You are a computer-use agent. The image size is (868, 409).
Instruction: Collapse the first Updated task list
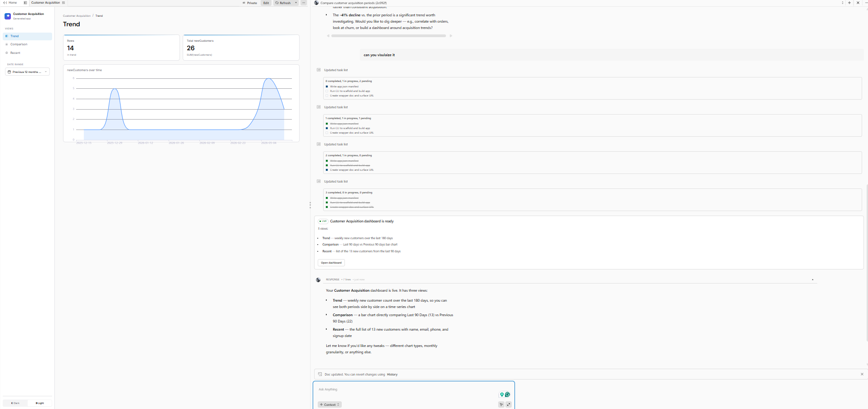click(x=319, y=70)
